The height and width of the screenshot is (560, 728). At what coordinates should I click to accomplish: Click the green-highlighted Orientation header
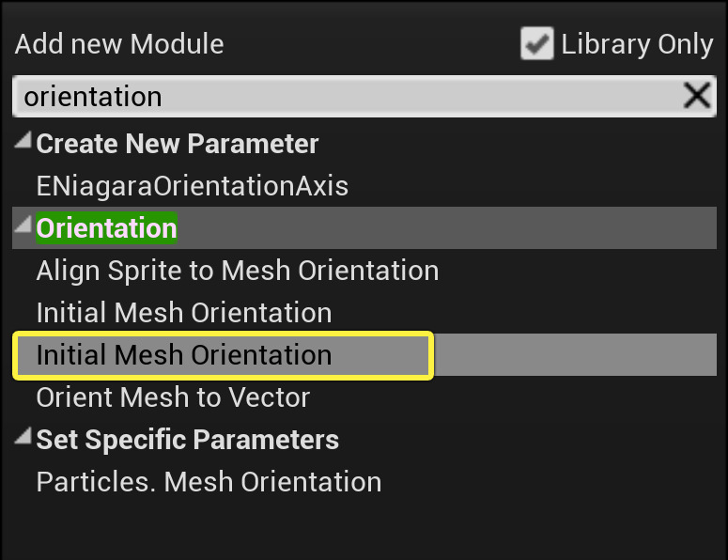point(106,228)
